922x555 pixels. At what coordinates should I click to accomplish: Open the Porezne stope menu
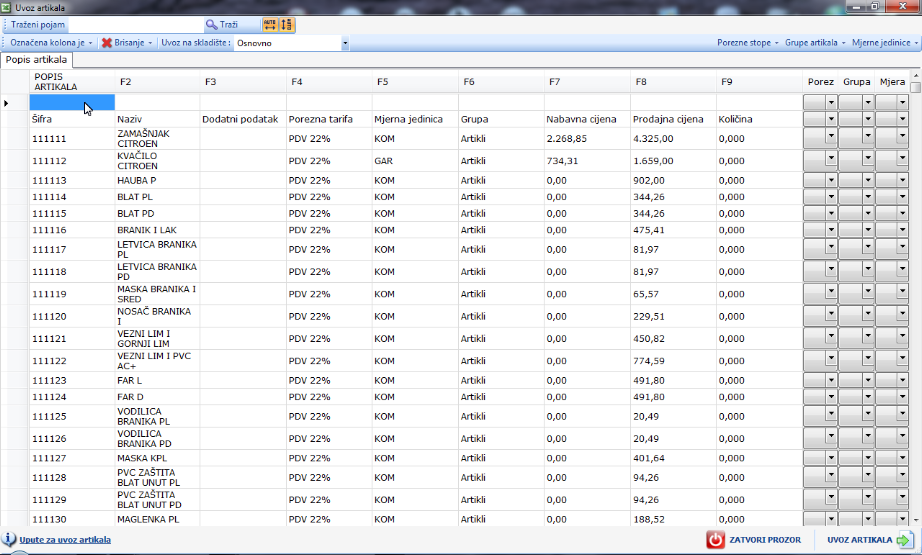point(747,43)
